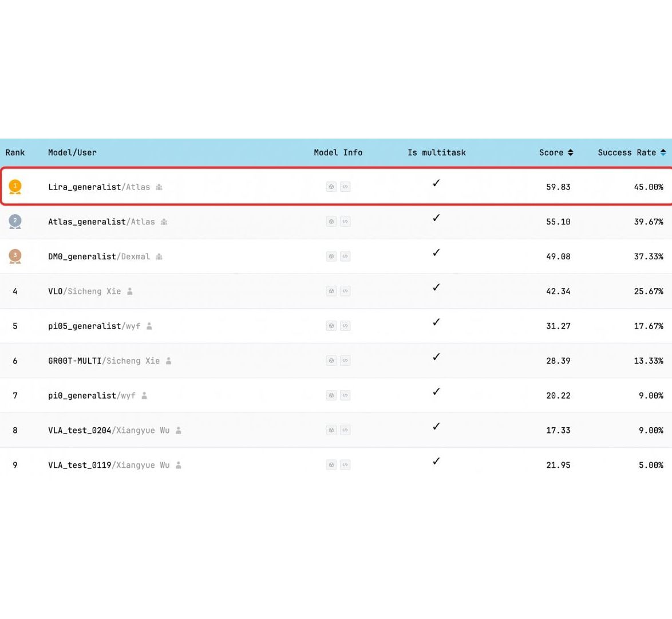Image resolution: width=672 pixels, height=619 pixels.
Task: Select the success rate 37.33%
Action: [649, 257]
